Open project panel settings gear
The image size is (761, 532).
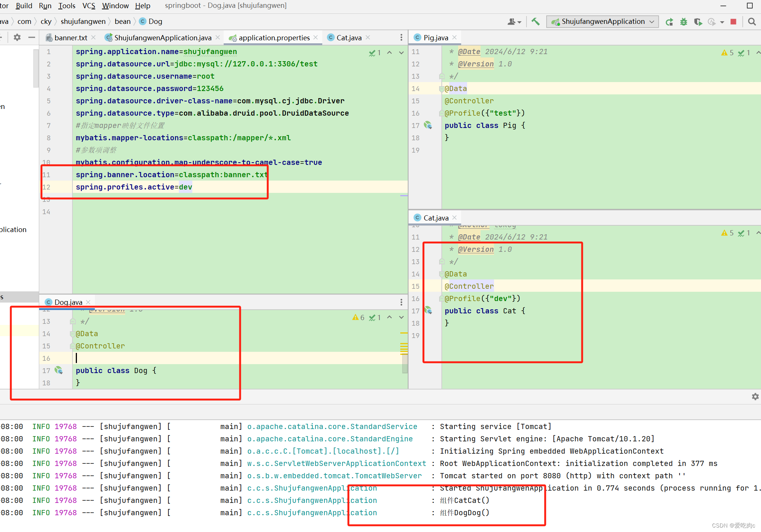[x=17, y=37]
